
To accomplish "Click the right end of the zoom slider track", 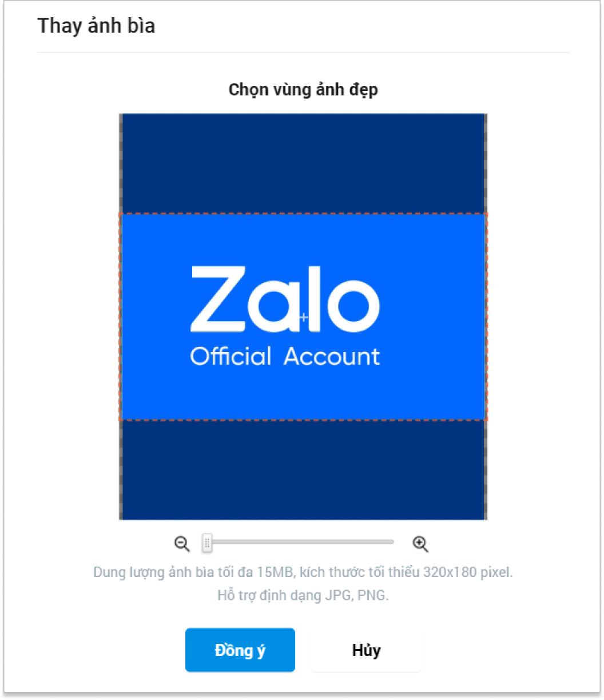I will [x=391, y=541].
